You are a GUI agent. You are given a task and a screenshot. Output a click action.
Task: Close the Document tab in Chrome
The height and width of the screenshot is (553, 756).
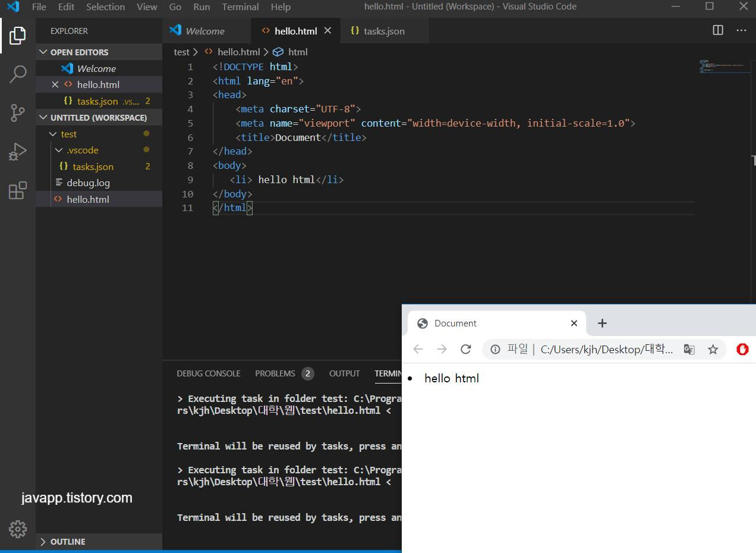(574, 323)
